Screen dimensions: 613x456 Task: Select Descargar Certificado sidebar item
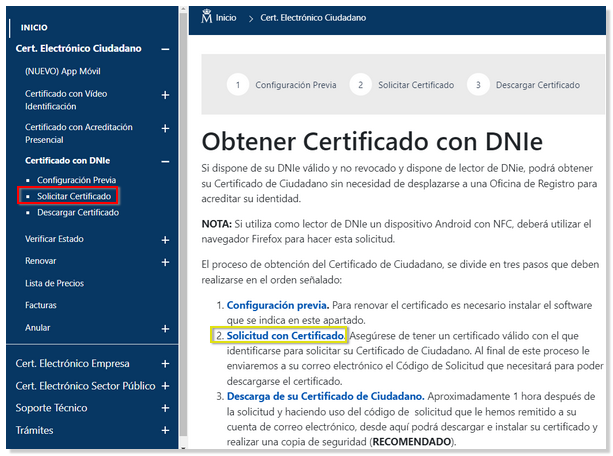(x=77, y=212)
